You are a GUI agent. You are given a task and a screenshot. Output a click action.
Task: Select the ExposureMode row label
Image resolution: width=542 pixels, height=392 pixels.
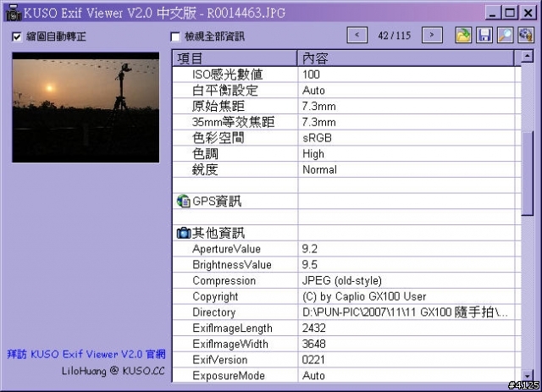point(229,376)
